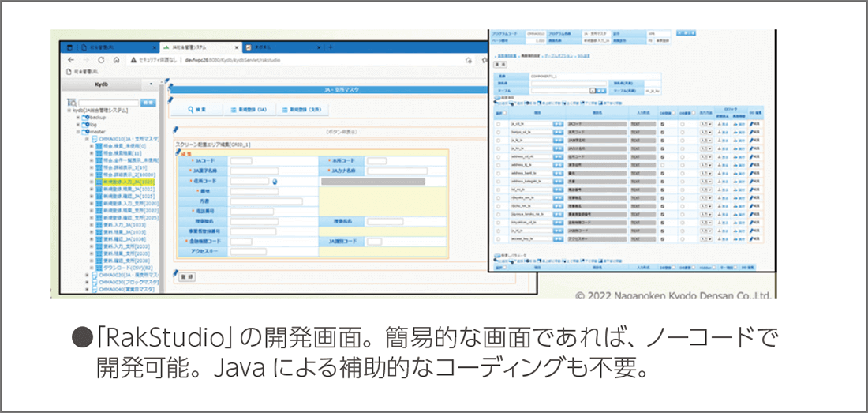Click the screen icon of 新規登録_入力_JA[1020]

[x=99, y=182]
